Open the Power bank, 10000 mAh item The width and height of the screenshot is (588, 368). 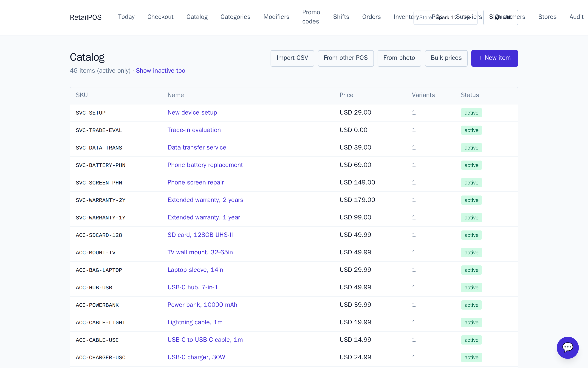pyautogui.click(x=202, y=305)
